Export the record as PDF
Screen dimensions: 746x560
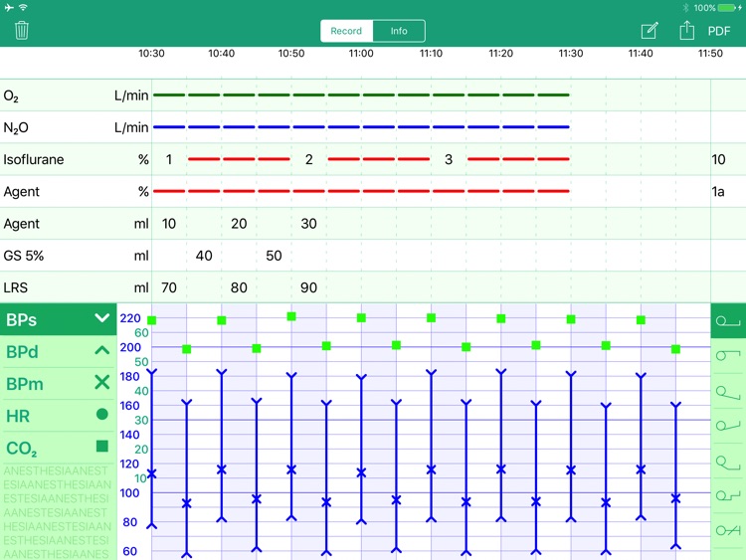pos(719,31)
